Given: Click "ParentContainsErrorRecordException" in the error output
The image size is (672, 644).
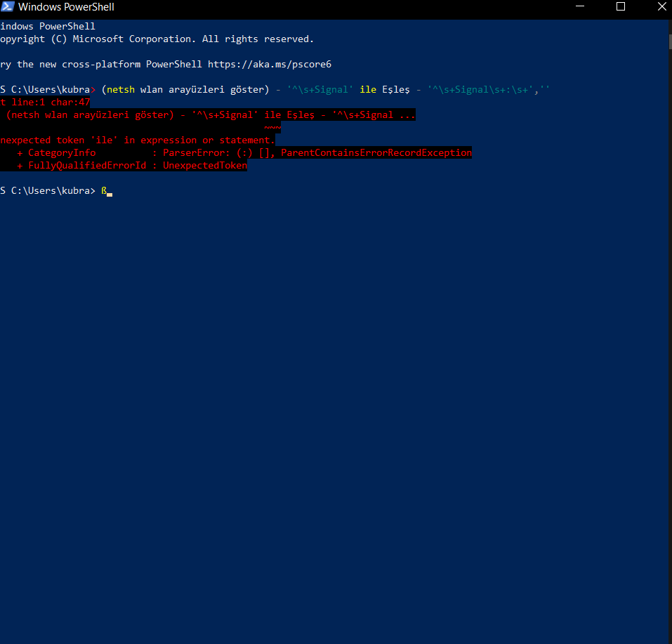Looking at the screenshot, I should 376,152.
